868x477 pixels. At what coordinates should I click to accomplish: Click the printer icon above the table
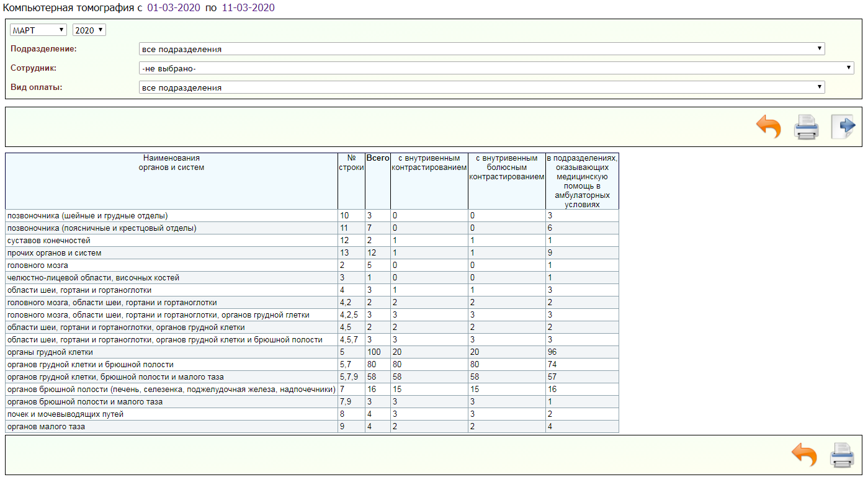806,127
